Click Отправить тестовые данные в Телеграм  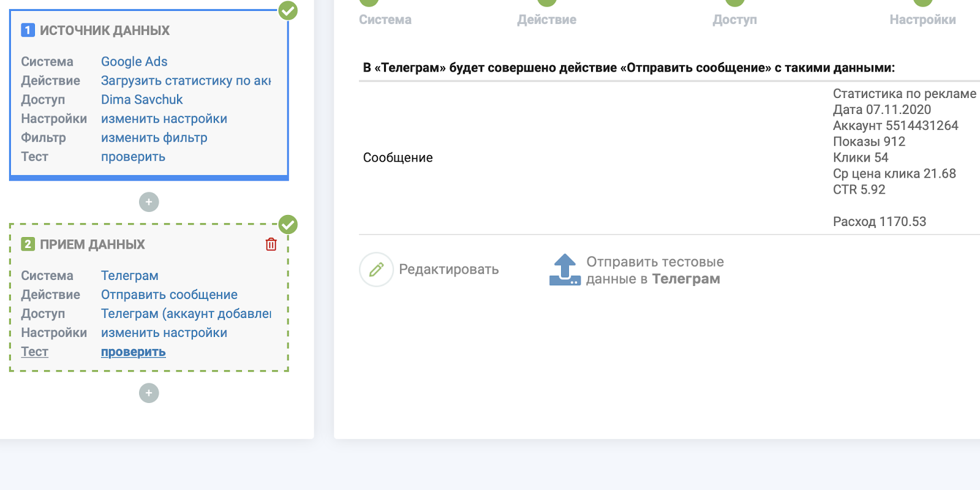pyautogui.click(x=655, y=270)
